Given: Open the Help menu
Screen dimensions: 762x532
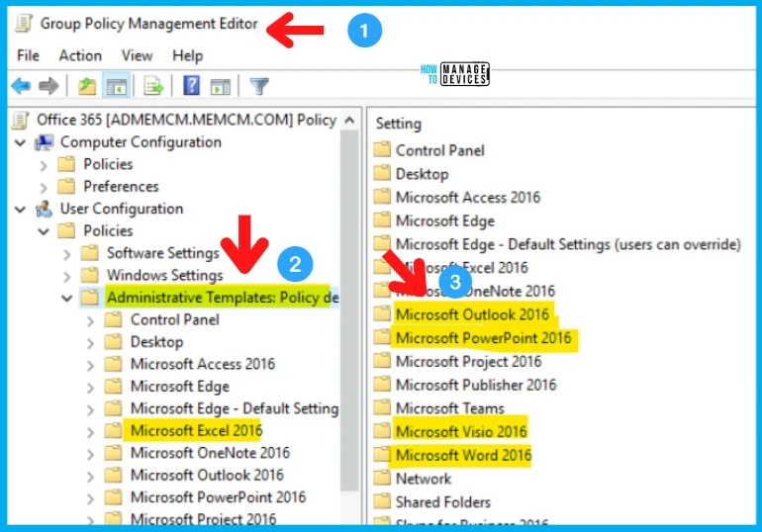Looking at the screenshot, I should coord(188,55).
